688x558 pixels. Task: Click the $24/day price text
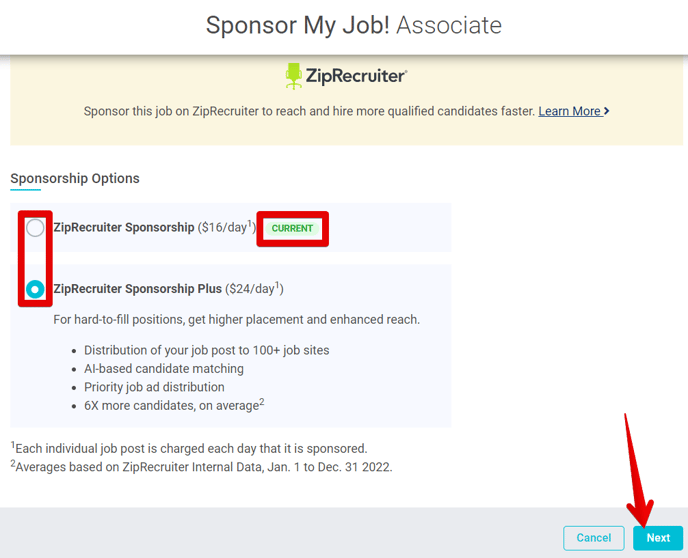(254, 289)
